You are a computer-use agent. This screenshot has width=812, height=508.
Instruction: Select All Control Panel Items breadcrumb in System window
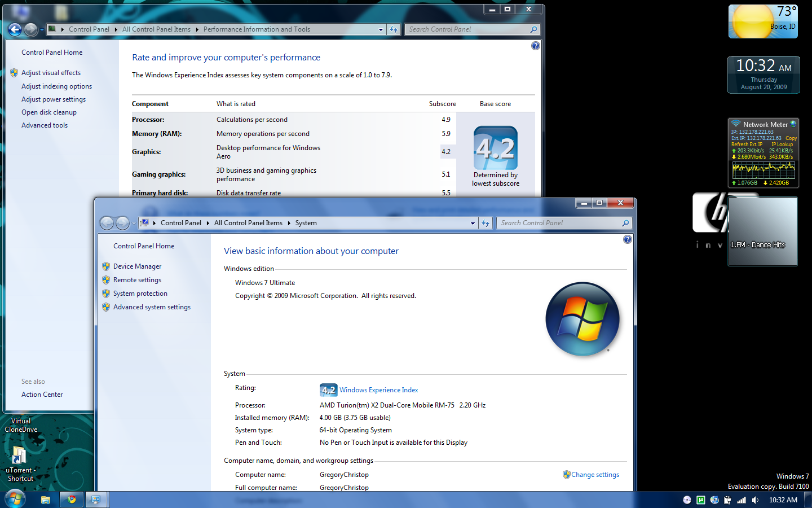[248, 223]
